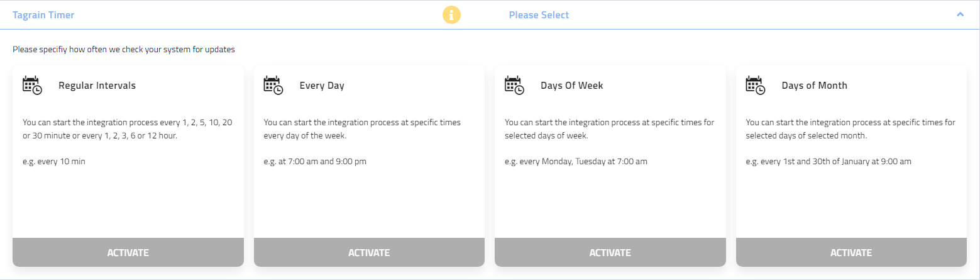Activate the Days of Month schedule
Screen dimensions: 980x280
[851, 253]
